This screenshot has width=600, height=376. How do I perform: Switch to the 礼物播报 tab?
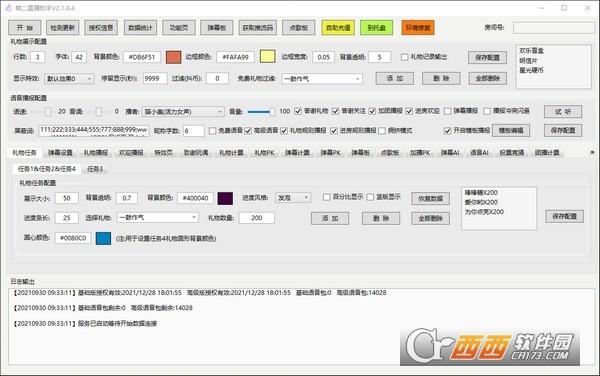click(x=96, y=153)
